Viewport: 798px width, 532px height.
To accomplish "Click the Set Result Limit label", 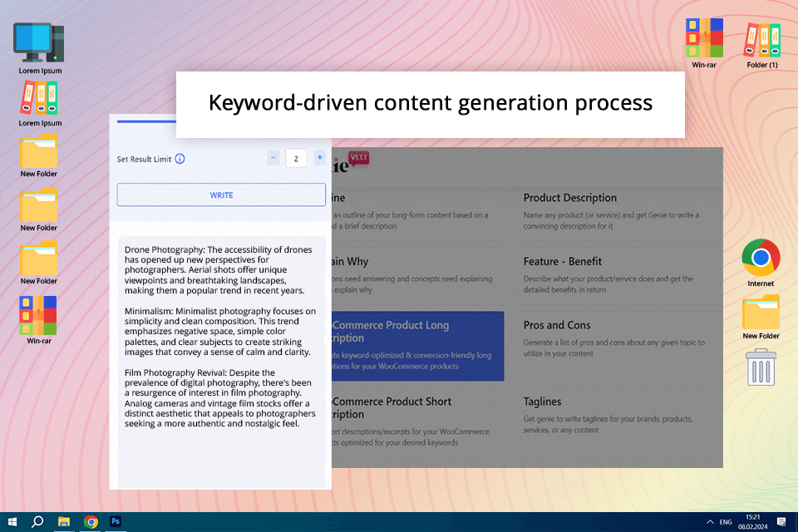I will click(144, 159).
